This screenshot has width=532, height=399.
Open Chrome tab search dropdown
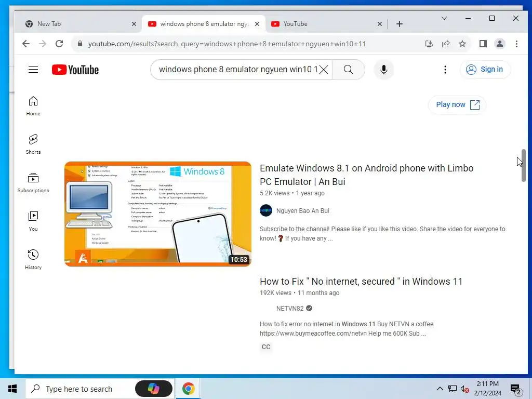444,18
